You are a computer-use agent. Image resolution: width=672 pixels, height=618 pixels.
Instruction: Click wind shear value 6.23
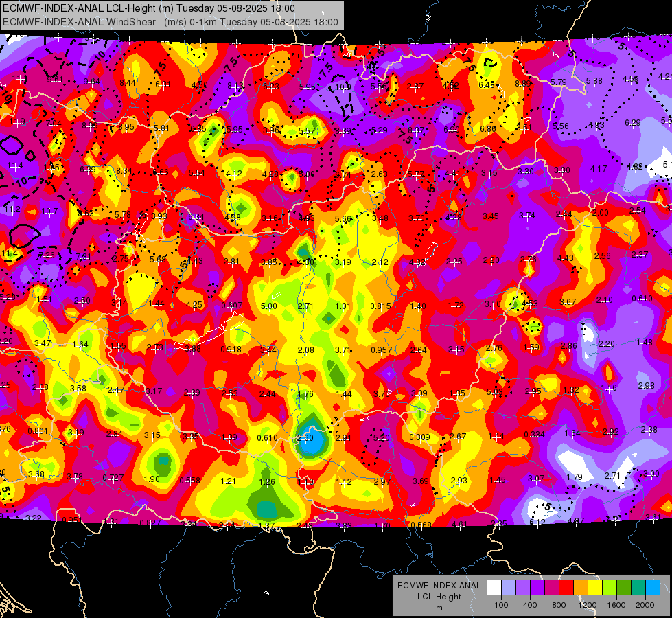click(271, 87)
